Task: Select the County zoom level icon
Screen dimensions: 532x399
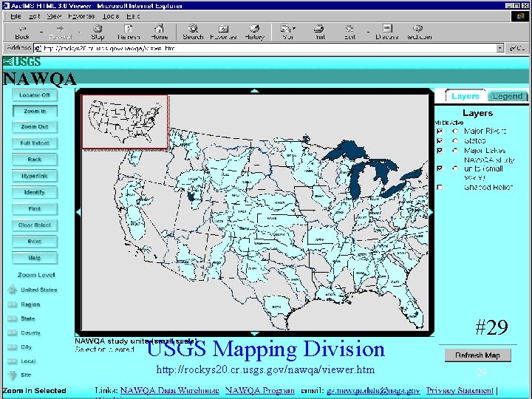Action: tap(13, 332)
